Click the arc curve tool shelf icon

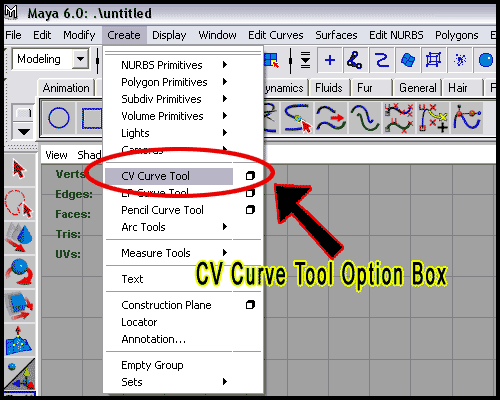pyautogui.click(x=467, y=118)
